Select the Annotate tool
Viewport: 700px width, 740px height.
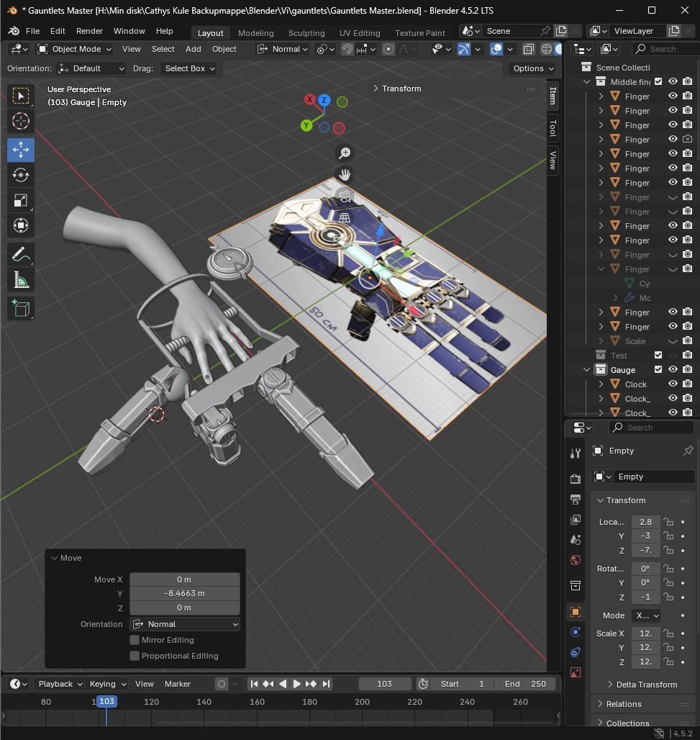click(x=20, y=255)
